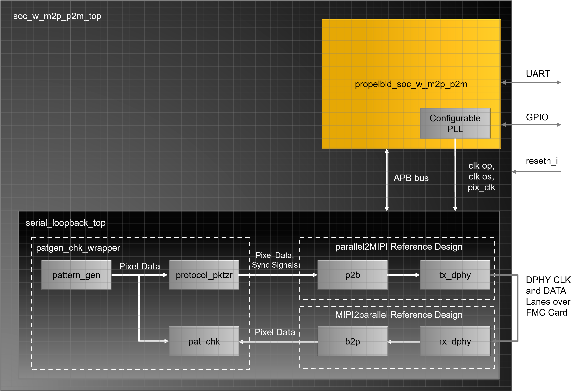Select the Configurable PLL block
Viewport: 579px width, 392px height.
click(x=455, y=123)
